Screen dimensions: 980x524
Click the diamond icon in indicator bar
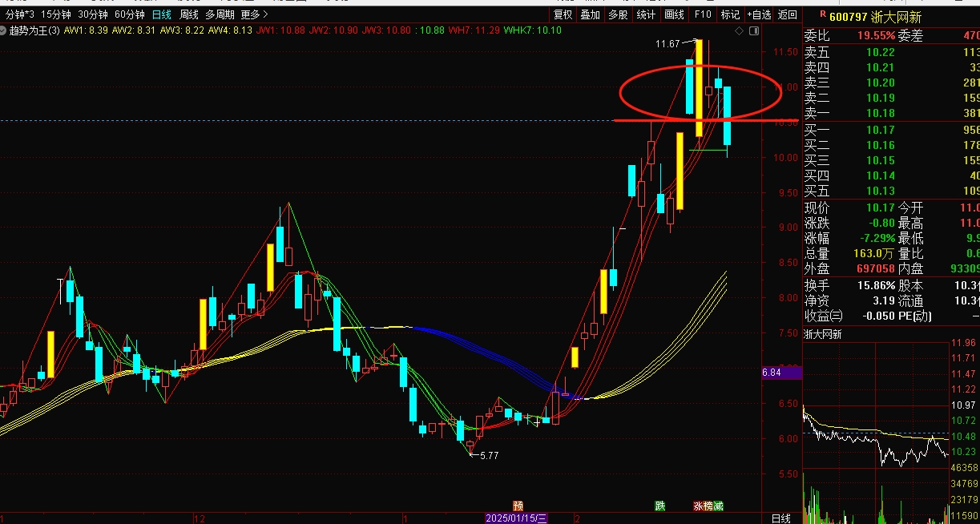(738, 30)
